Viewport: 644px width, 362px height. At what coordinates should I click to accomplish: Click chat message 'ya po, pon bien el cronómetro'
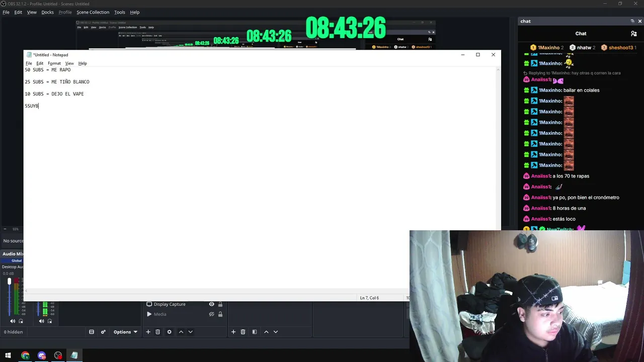pos(586,198)
